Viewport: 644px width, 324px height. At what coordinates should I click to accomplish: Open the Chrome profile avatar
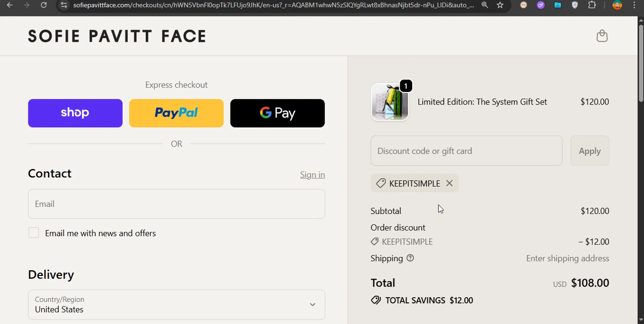(617, 5)
